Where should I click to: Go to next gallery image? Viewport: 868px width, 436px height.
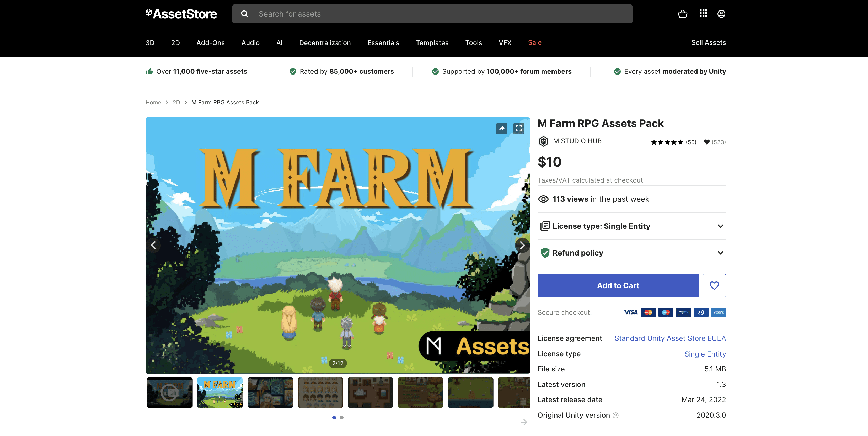tap(522, 245)
